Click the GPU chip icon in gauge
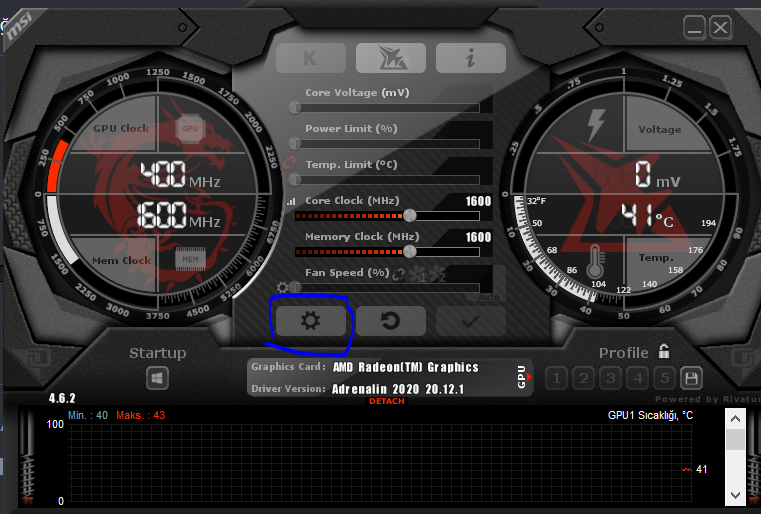Image resolution: width=761 pixels, height=514 pixels. (x=190, y=129)
